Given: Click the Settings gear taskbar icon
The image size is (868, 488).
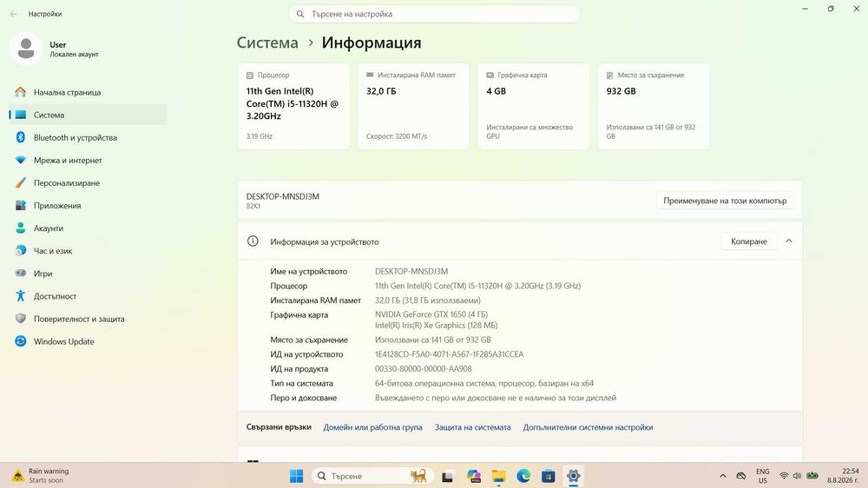Looking at the screenshot, I should (x=573, y=476).
